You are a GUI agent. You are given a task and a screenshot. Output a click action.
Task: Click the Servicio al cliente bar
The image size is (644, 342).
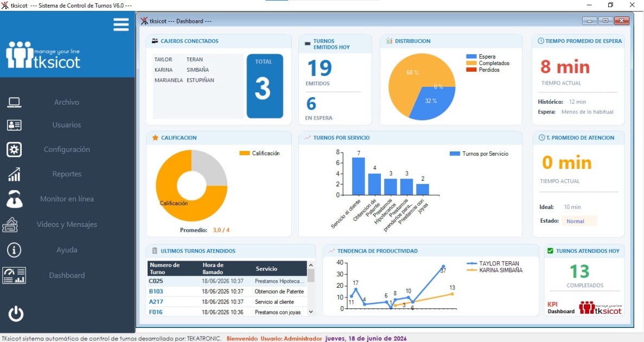(359, 176)
